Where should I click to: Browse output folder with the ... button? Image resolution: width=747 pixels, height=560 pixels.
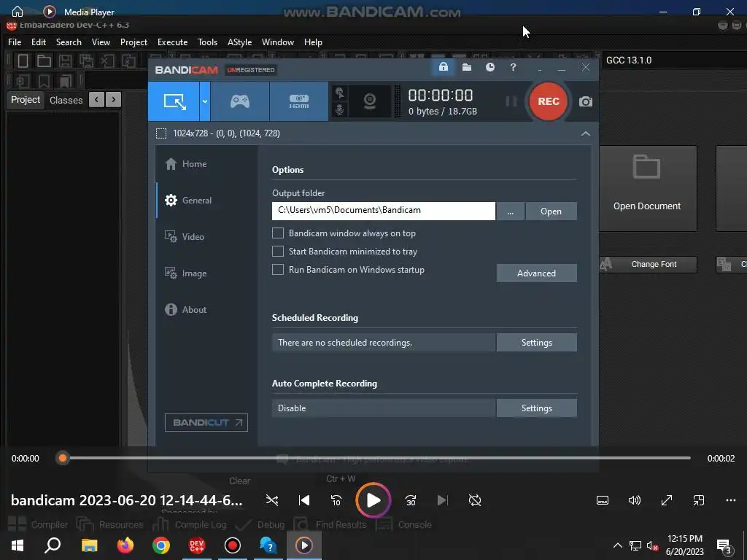click(510, 211)
